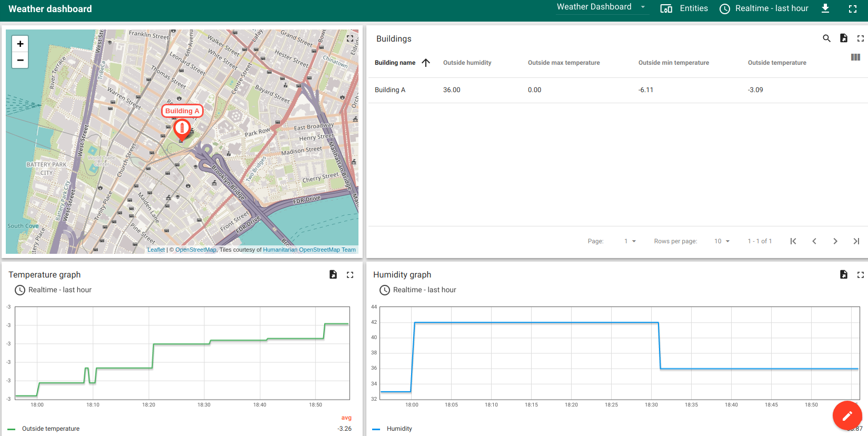Click the map zoom in button
The image size is (868, 436).
point(20,44)
